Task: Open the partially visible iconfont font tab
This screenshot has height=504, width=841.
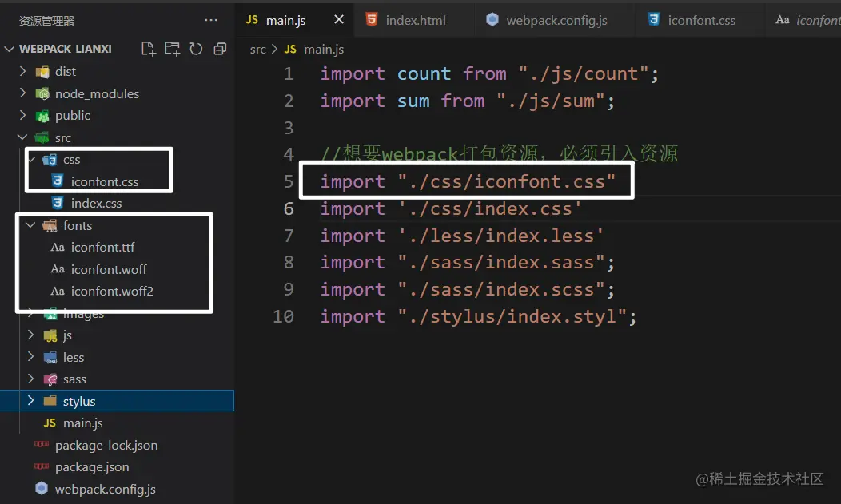Action: [807, 20]
